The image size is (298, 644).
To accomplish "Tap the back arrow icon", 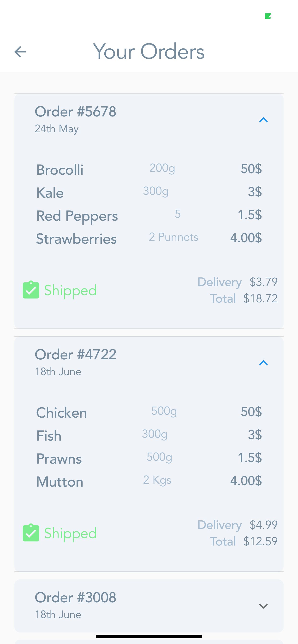I will pos(20,52).
